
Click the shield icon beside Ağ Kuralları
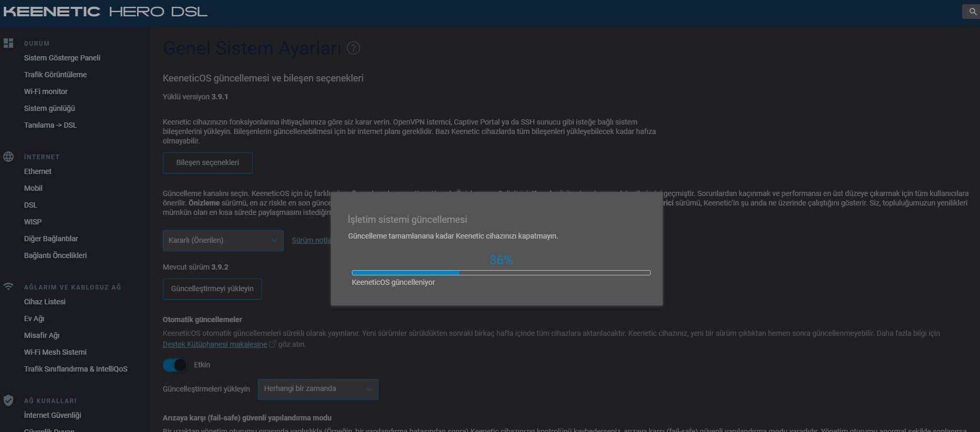[x=8, y=400]
